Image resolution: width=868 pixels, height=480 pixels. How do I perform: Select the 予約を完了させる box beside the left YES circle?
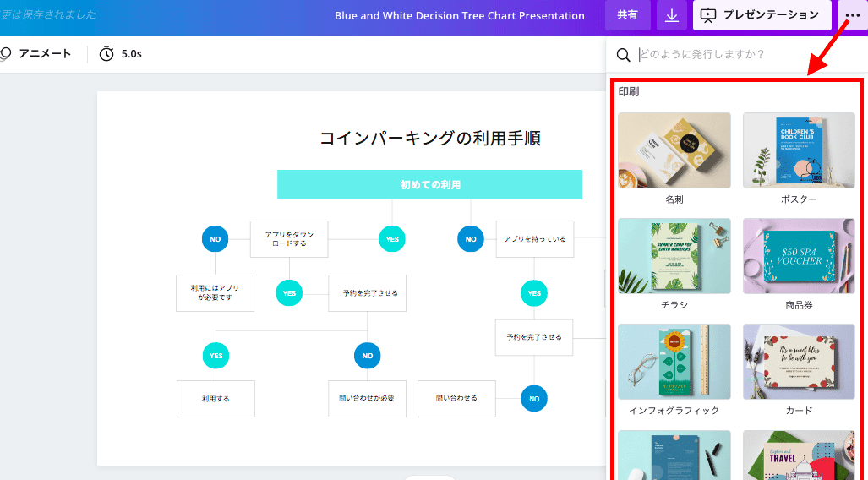(367, 293)
